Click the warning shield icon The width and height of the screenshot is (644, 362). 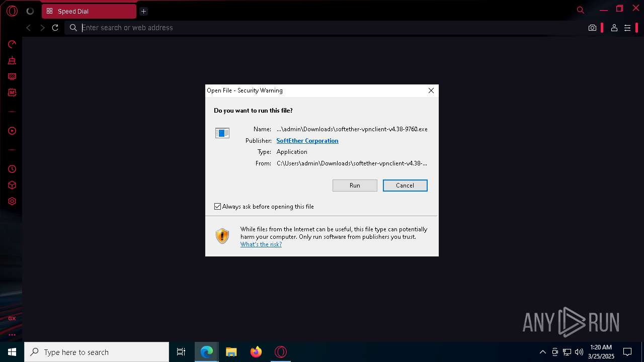(222, 236)
